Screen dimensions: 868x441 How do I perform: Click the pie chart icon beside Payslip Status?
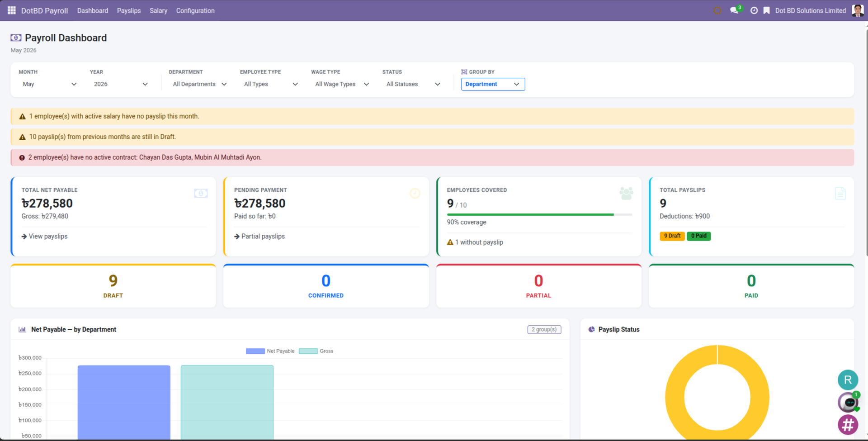pos(591,330)
